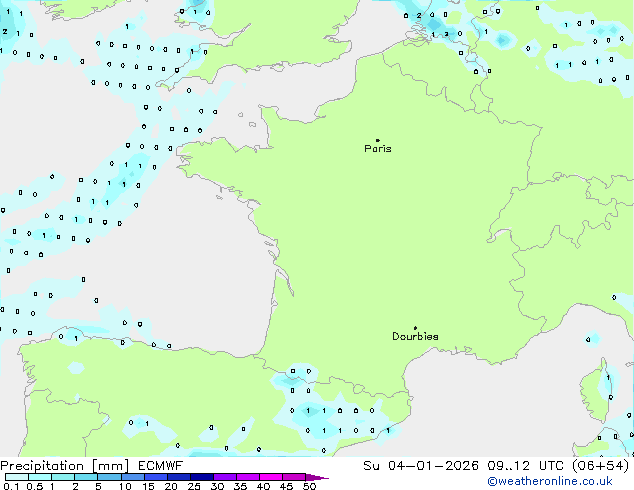Click the (06+54) forecast run text
Screen dimensions: 634x490
(x=597, y=466)
